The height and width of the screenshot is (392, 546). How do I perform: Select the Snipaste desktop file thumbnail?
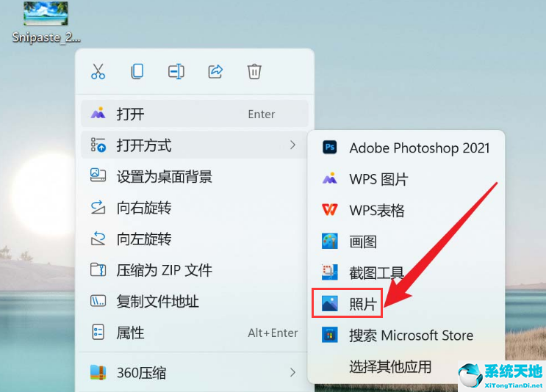click(46, 15)
